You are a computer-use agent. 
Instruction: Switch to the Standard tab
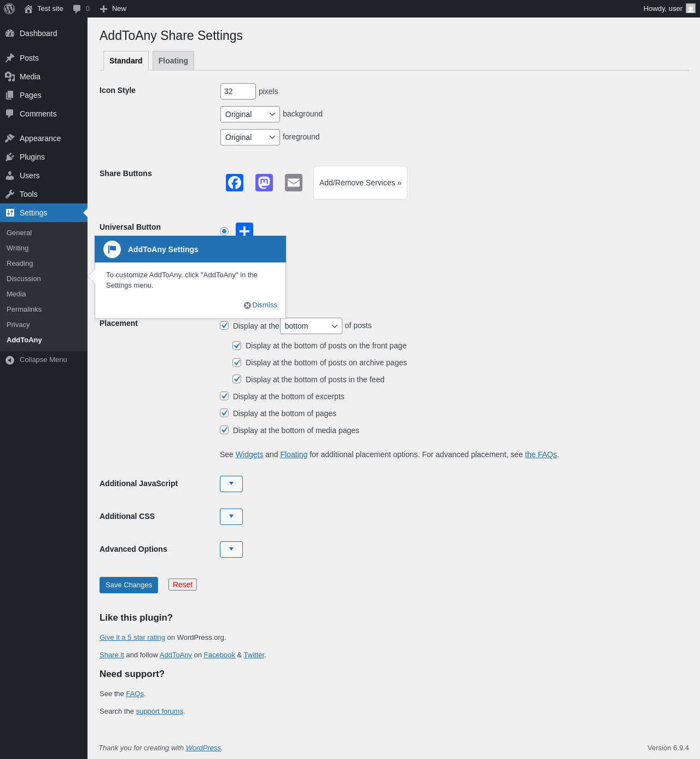click(x=126, y=61)
